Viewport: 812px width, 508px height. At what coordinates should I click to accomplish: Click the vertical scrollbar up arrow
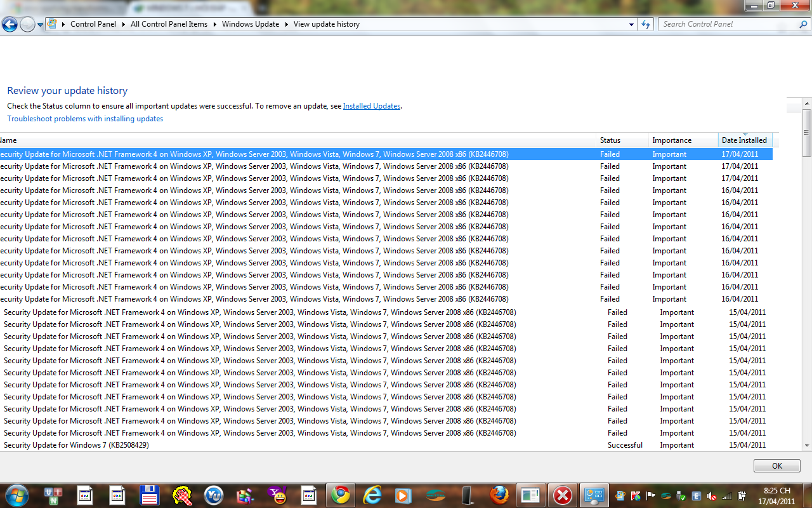[x=806, y=104]
